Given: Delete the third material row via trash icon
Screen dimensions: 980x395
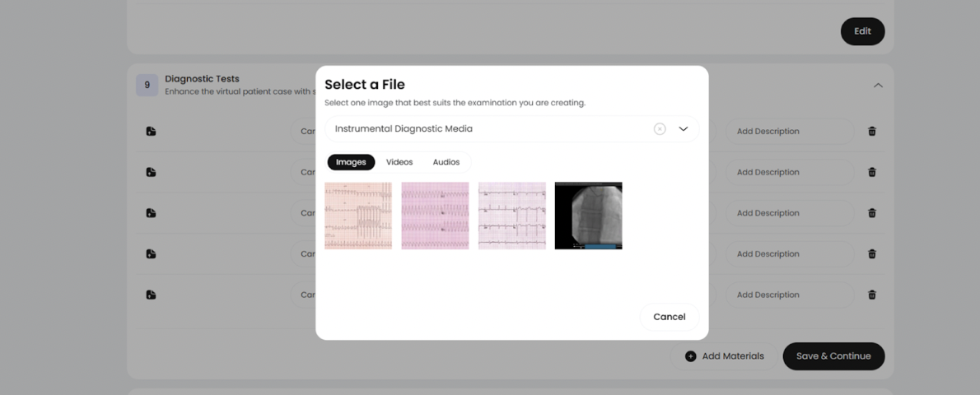Looking at the screenshot, I should tap(872, 213).
